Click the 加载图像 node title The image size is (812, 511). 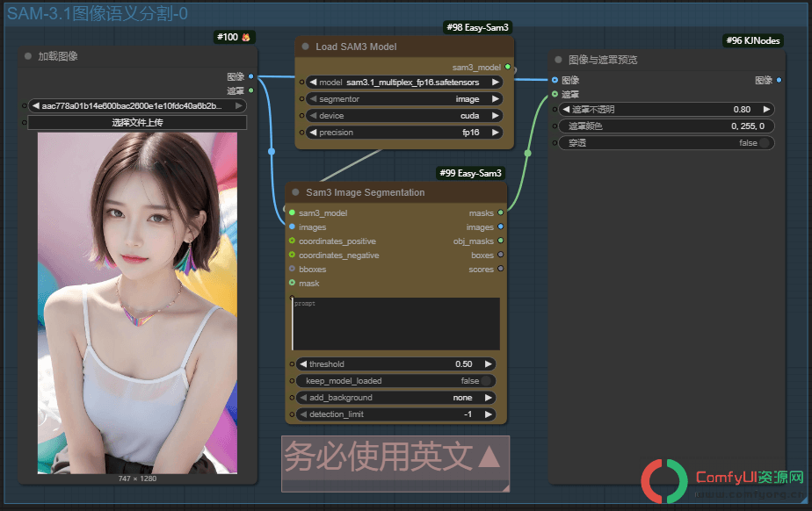[58, 56]
